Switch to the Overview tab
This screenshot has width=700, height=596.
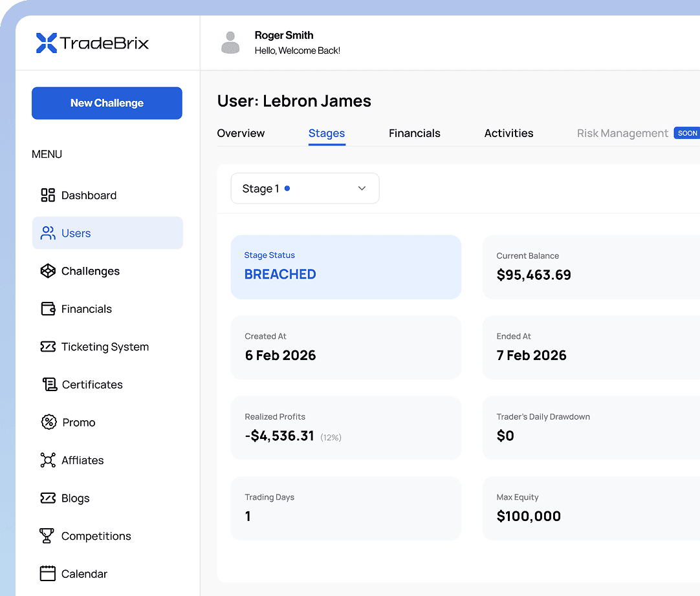click(241, 133)
